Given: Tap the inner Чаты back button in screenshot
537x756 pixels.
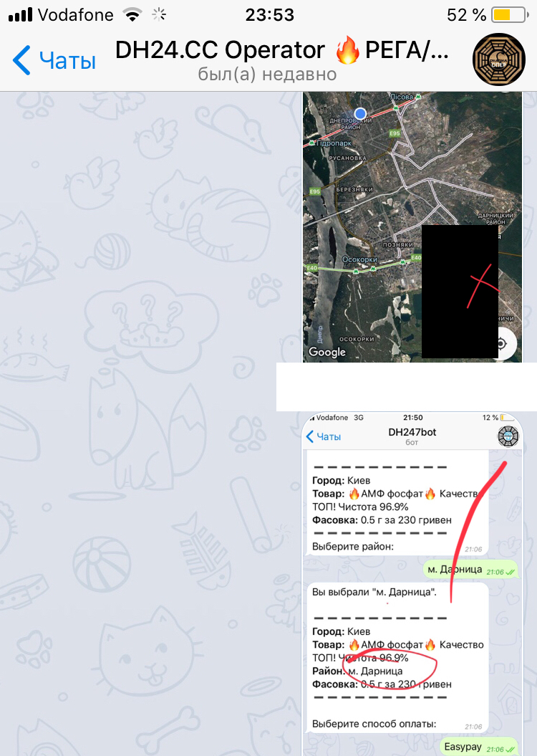Looking at the screenshot, I should pos(324,436).
